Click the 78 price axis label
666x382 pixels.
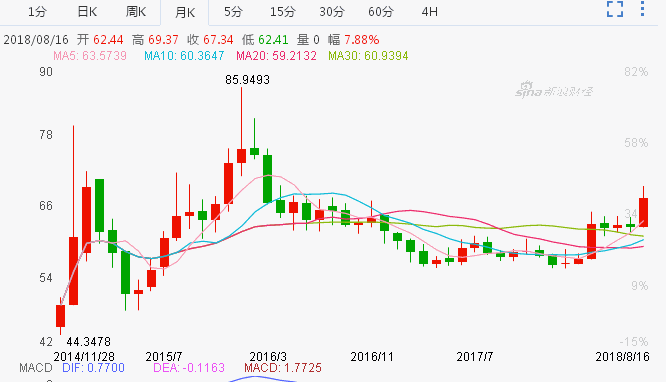(46, 135)
